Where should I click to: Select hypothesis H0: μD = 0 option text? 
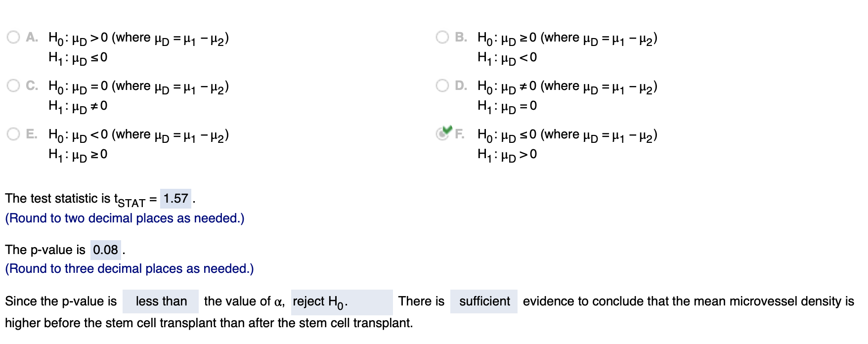[138, 86]
